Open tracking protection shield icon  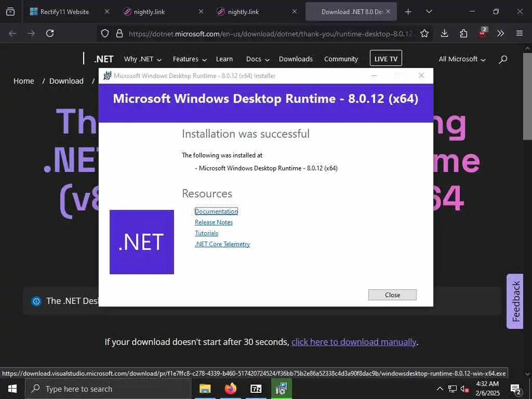pyautogui.click(x=105, y=33)
